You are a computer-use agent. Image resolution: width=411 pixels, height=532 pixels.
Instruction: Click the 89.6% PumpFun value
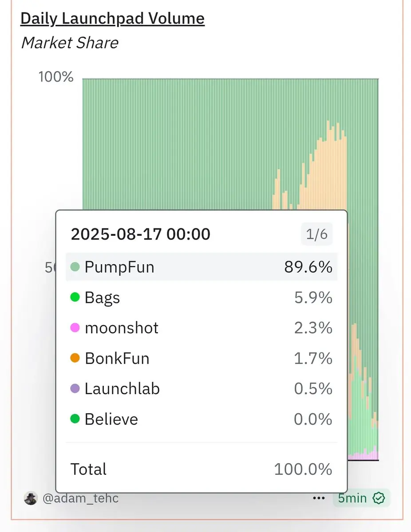(x=308, y=267)
